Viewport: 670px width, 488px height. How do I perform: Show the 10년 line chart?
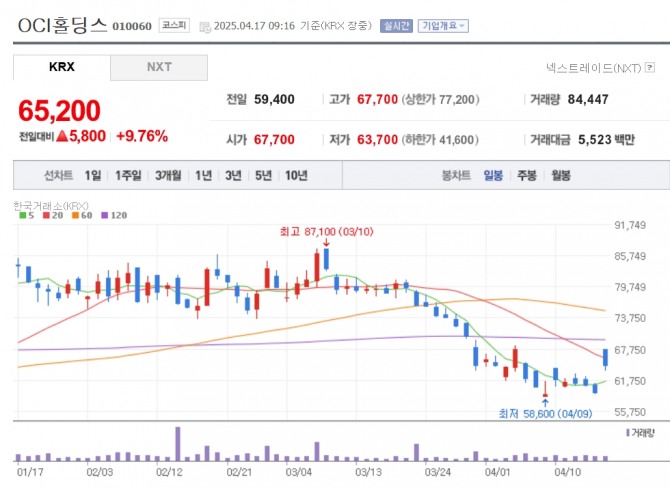(296, 175)
